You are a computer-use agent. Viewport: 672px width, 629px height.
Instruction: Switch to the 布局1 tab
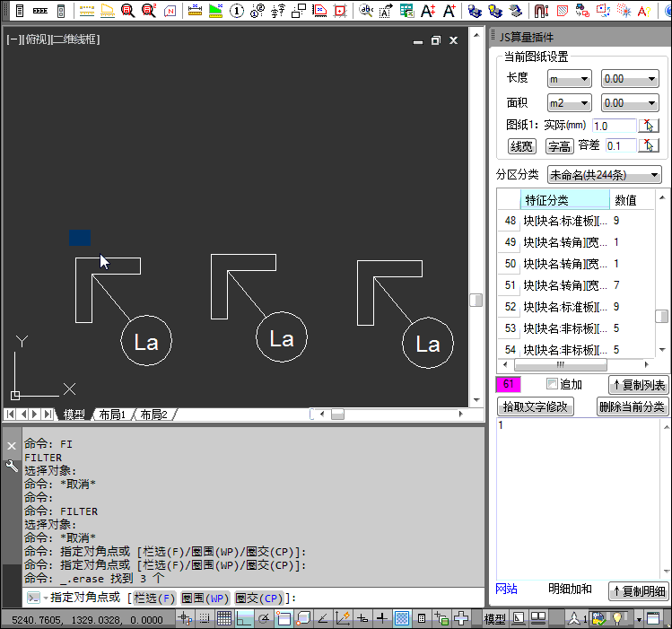[x=112, y=415]
